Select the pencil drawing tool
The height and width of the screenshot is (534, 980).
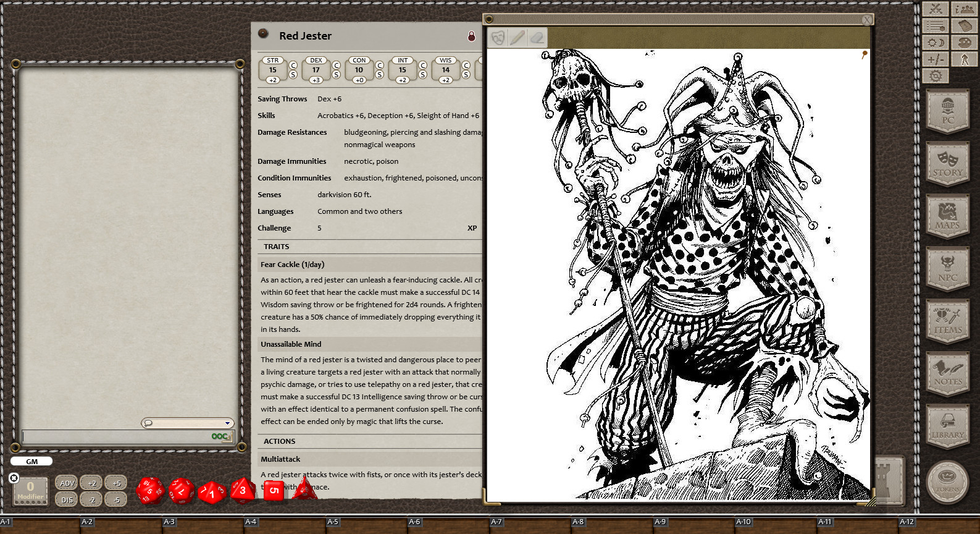517,38
